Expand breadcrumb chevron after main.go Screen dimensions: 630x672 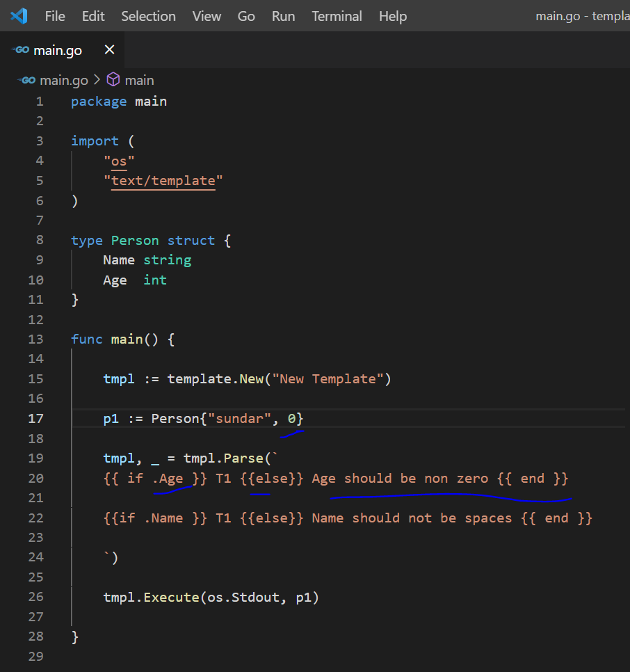coord(97,80)
